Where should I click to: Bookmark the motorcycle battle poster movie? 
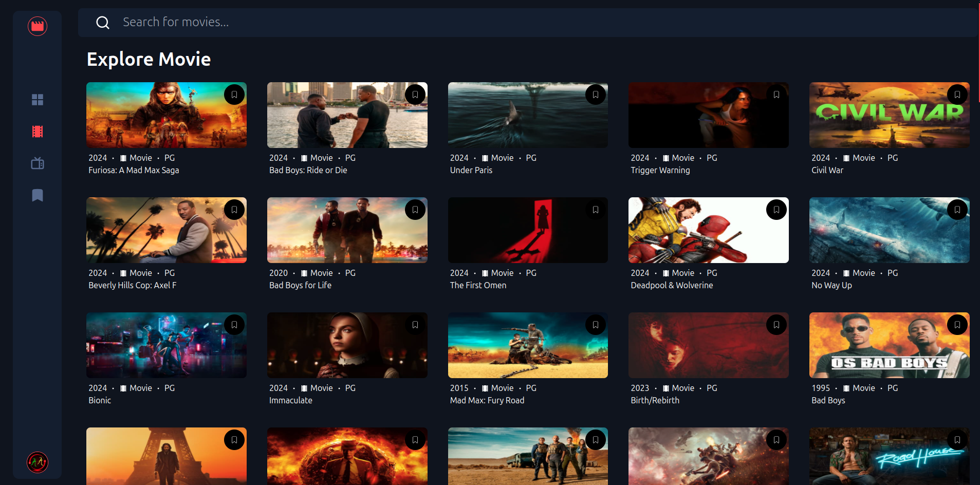point(776,440)
